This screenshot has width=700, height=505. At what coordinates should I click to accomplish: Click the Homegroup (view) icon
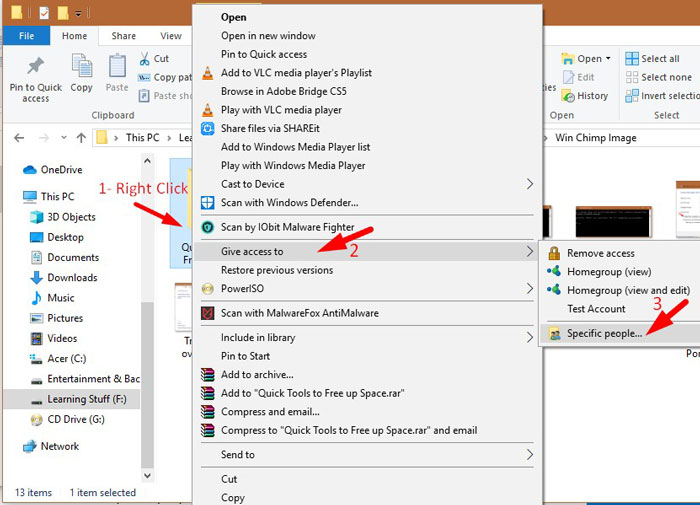554,271
